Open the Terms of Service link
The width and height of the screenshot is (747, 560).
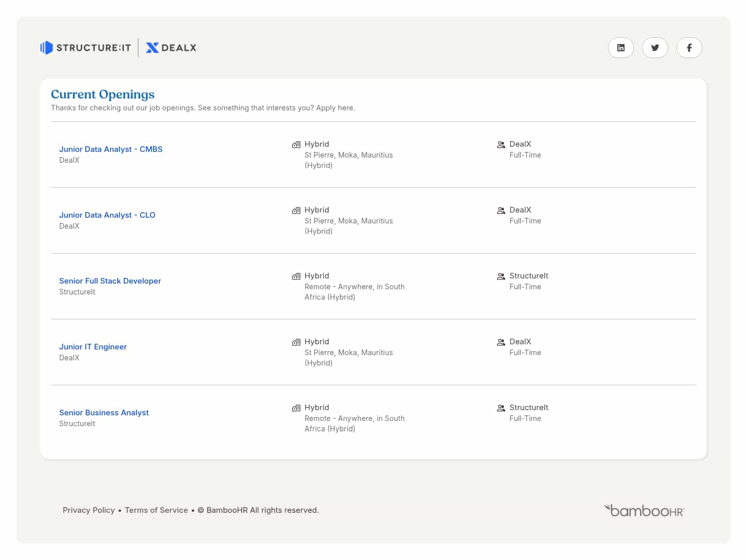coord(157,510)
